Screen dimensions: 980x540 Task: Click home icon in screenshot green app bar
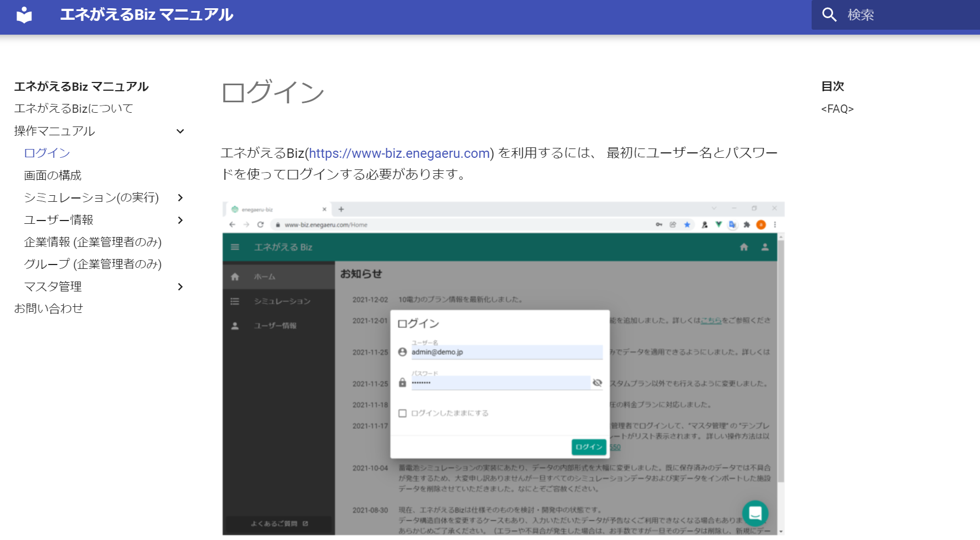744,247
